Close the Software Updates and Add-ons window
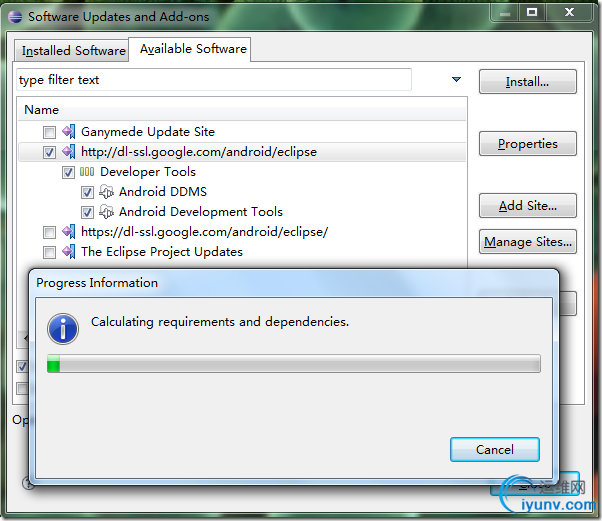Viewport: 602px width, 521px height. coord(569,13)
